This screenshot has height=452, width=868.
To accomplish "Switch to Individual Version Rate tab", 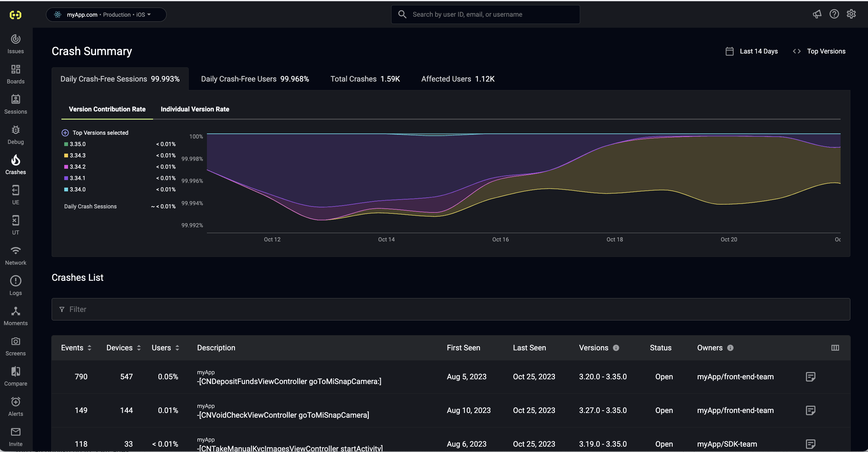I will [195, 109].
